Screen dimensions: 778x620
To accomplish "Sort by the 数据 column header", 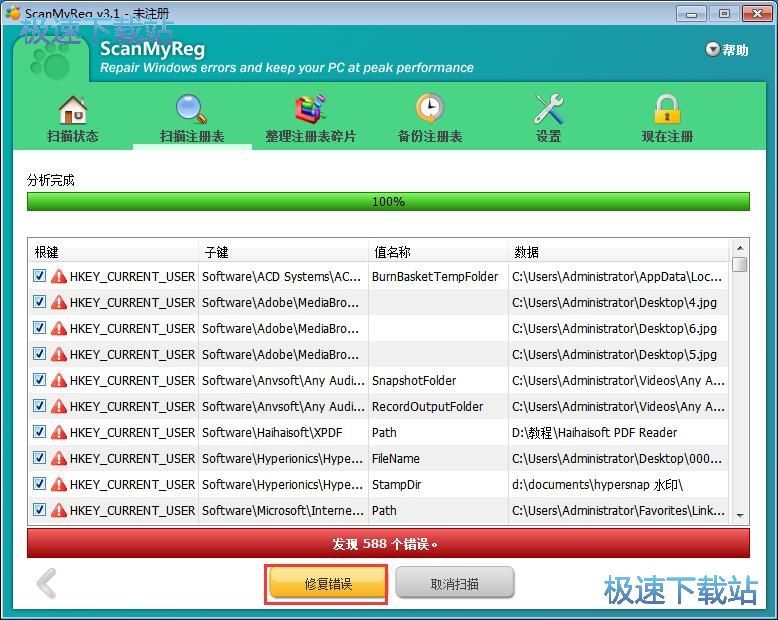I will click(x=619, y=252).
